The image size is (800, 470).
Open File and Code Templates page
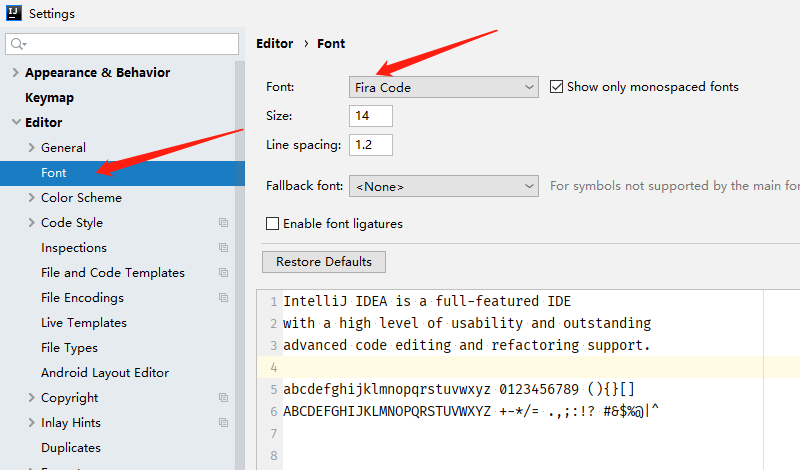pos(113,273)
